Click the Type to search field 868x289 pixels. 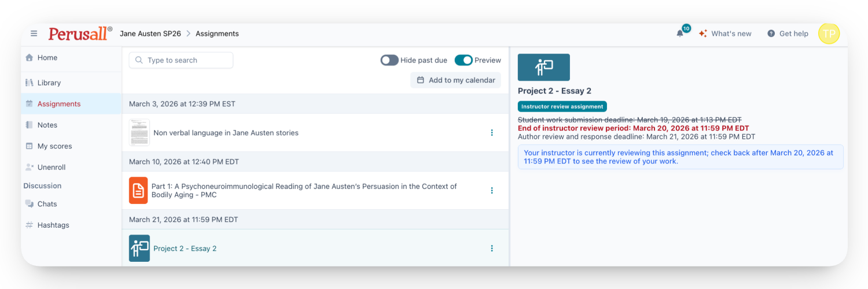[181, 60]
